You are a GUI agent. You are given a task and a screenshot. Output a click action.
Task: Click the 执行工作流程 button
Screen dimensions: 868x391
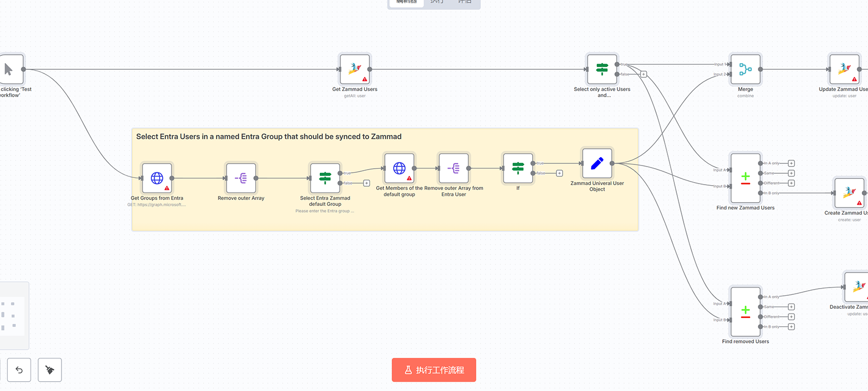[433, 370]
